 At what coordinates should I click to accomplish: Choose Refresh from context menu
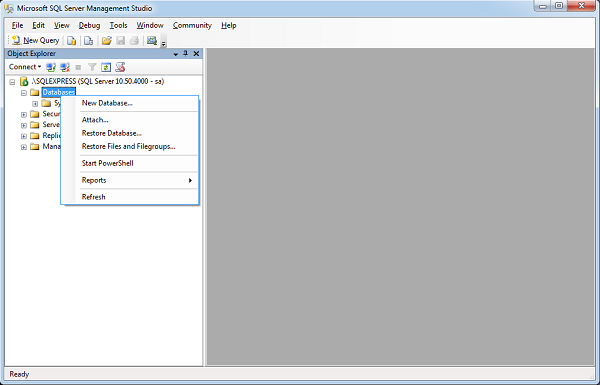[x=130, y=197]
